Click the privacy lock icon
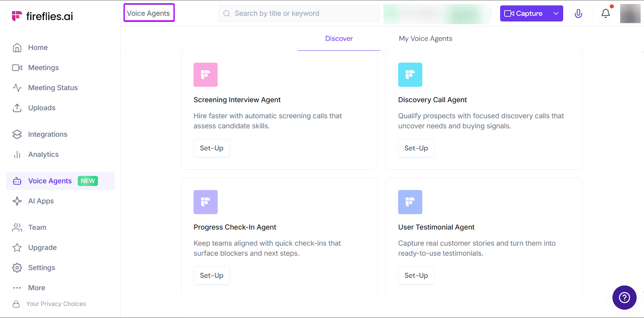This screenshot has height=318, width=644. click(x=16, y=304)
